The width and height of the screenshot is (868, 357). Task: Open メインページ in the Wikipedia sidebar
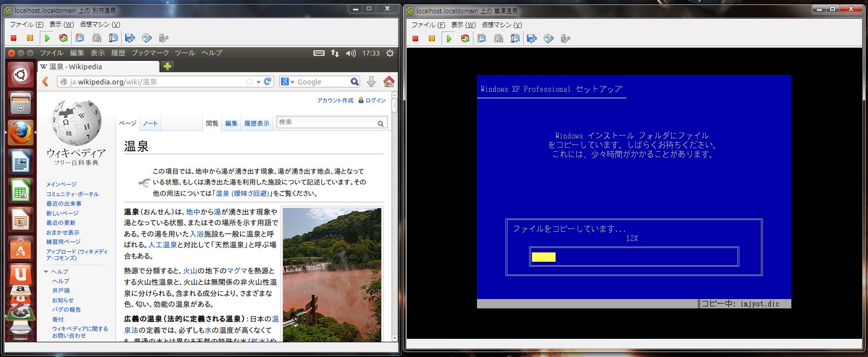point(61,184)
